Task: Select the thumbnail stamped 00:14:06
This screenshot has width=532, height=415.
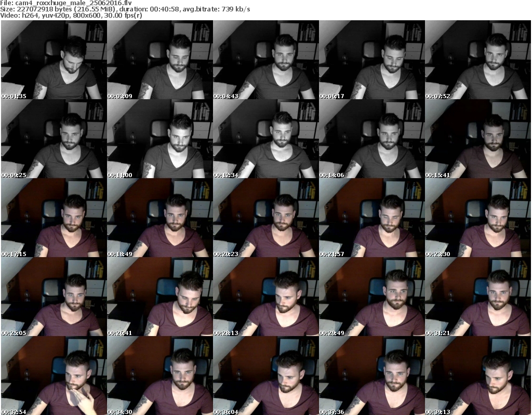Action: click(372, 139)
